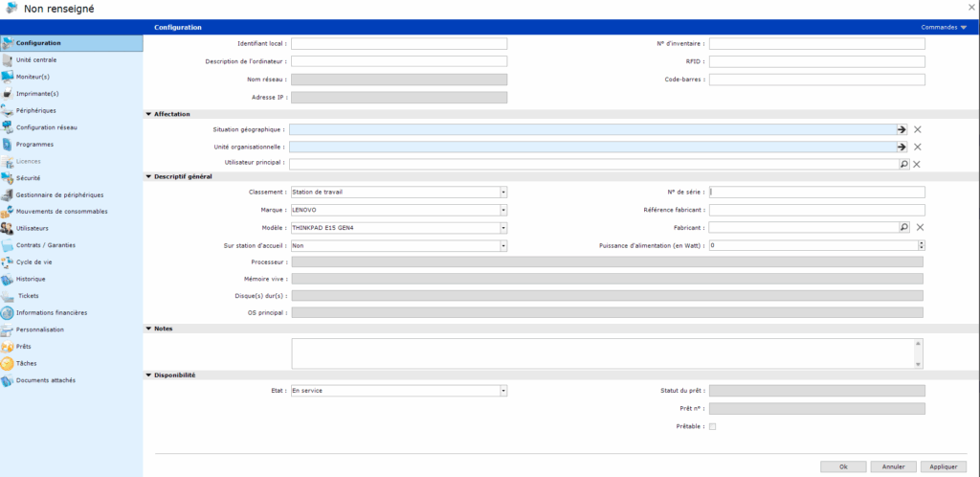Click the Code-barres field

[817, 79]
